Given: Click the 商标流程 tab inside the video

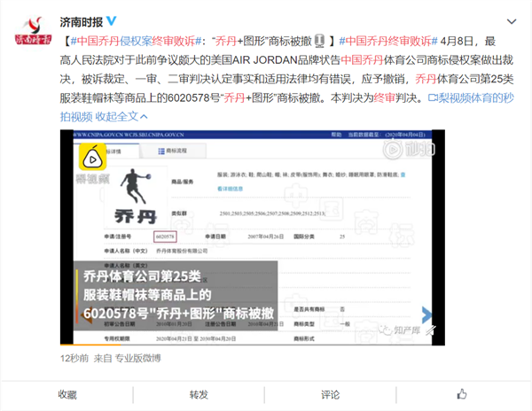Looking at the screenshot, I should tap(177, 152).
